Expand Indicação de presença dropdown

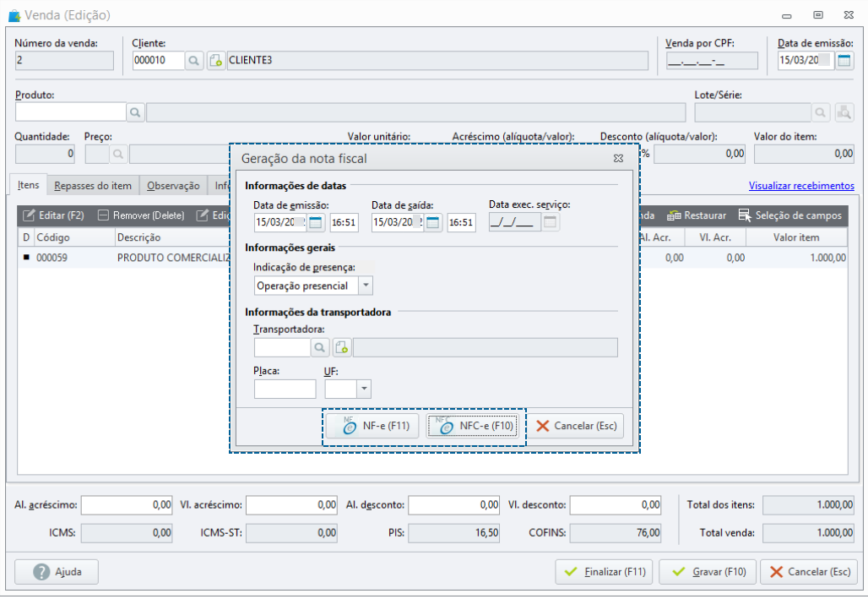tap(366, 286)
